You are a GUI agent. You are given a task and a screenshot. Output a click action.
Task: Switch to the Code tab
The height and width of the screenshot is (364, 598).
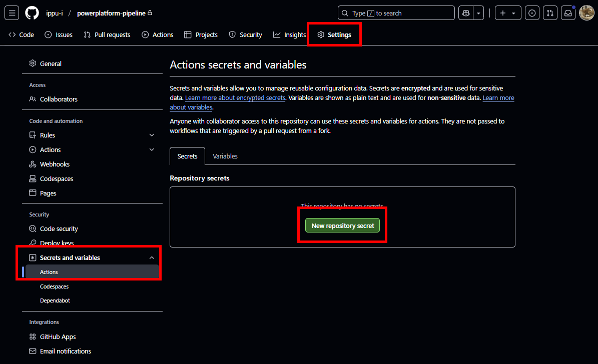21,34
